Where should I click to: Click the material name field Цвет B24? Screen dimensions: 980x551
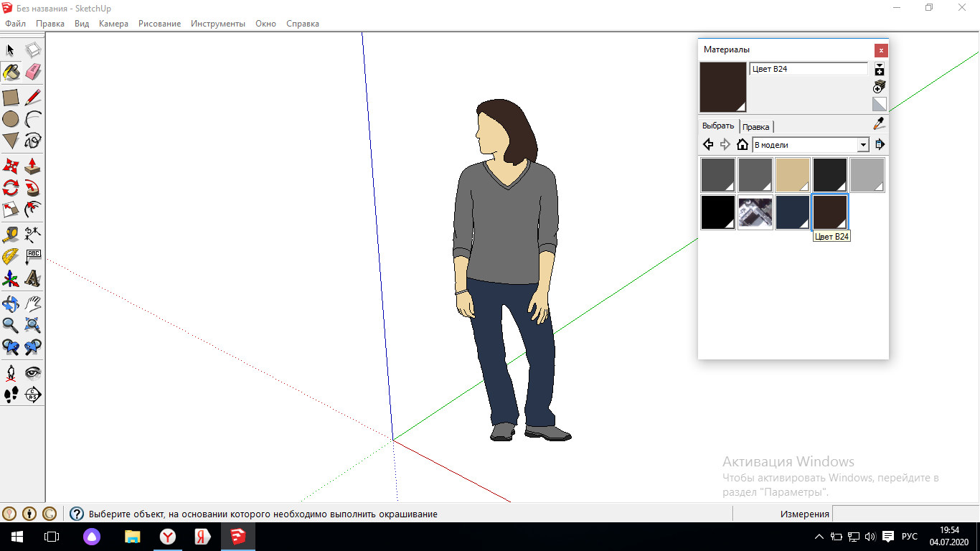click(809, 69)
